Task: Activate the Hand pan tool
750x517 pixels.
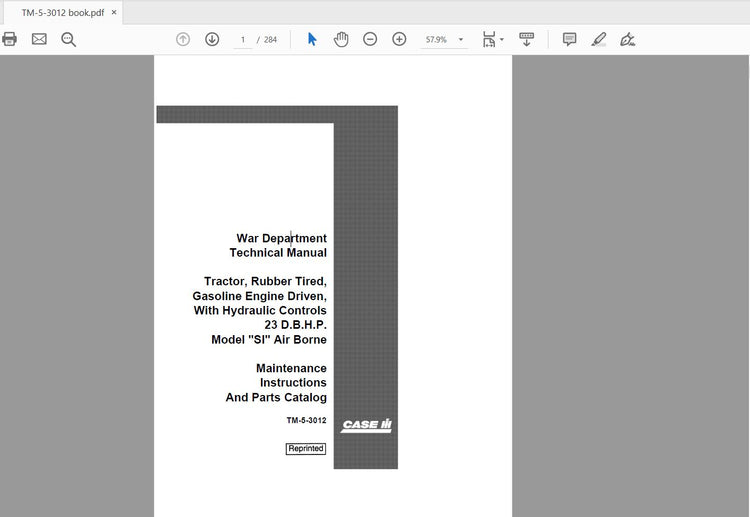Action: pyautogui.click(x=341, y=39)
